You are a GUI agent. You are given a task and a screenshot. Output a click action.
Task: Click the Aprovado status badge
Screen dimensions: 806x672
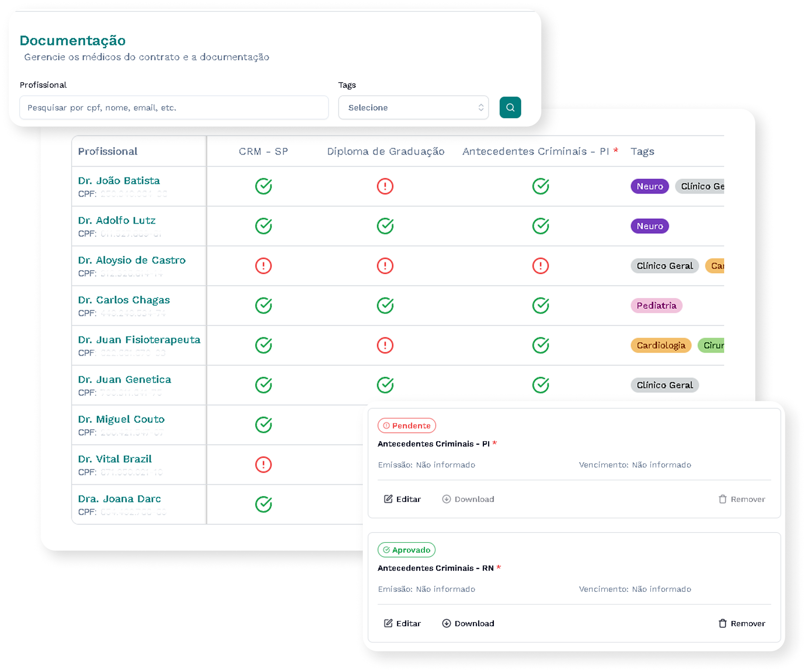[406, 550]
